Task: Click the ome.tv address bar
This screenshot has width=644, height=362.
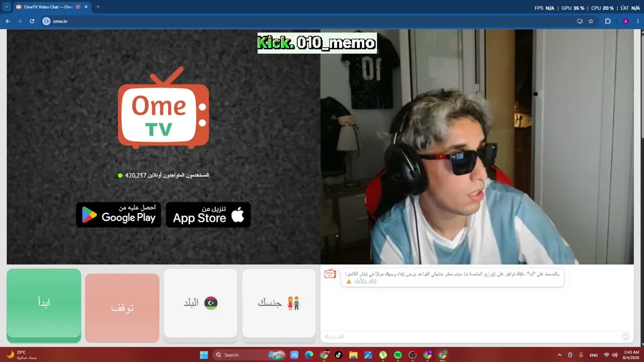Action: (312, 21)
